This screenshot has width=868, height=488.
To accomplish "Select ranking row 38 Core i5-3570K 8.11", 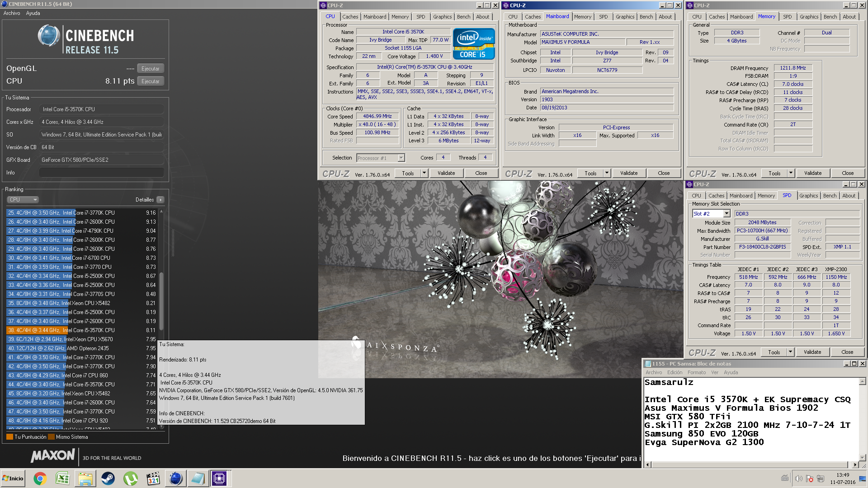I will coord(81,330).
